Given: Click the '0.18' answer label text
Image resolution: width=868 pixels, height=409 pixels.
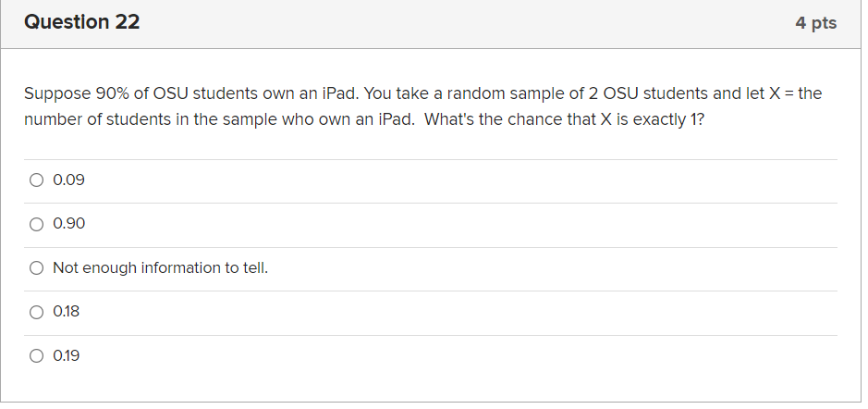Looking at the screenshot, I should coord(67,312).
